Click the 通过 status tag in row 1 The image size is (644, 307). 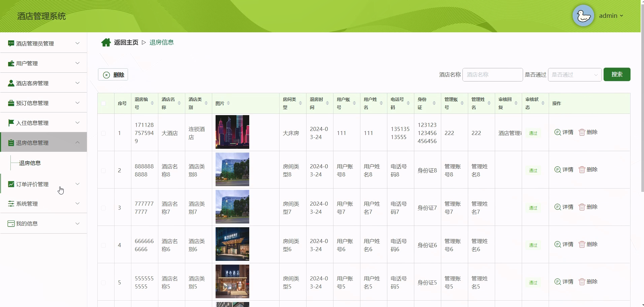533,133
